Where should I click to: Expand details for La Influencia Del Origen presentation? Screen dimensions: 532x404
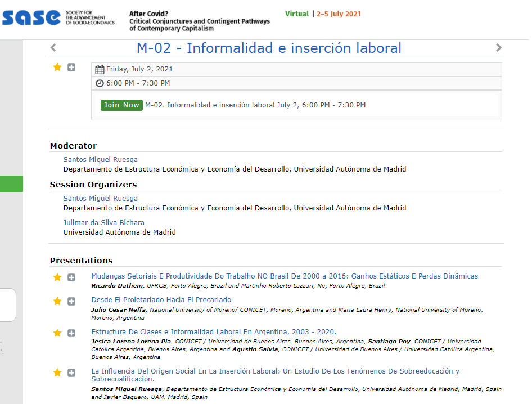point(71,372)
